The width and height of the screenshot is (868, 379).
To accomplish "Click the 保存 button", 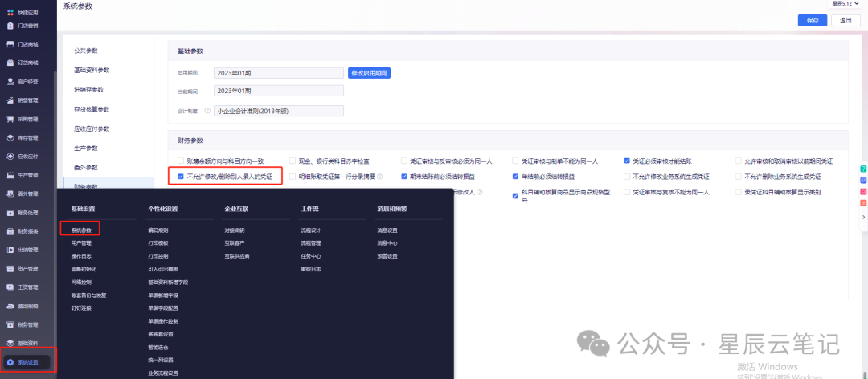I will point(813,20).
